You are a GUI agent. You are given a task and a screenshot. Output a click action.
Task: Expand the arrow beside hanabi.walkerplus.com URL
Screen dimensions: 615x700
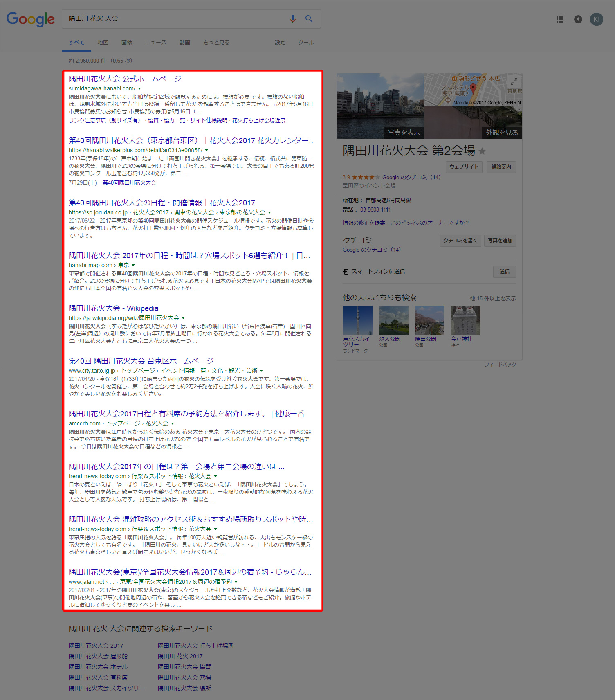206,150
